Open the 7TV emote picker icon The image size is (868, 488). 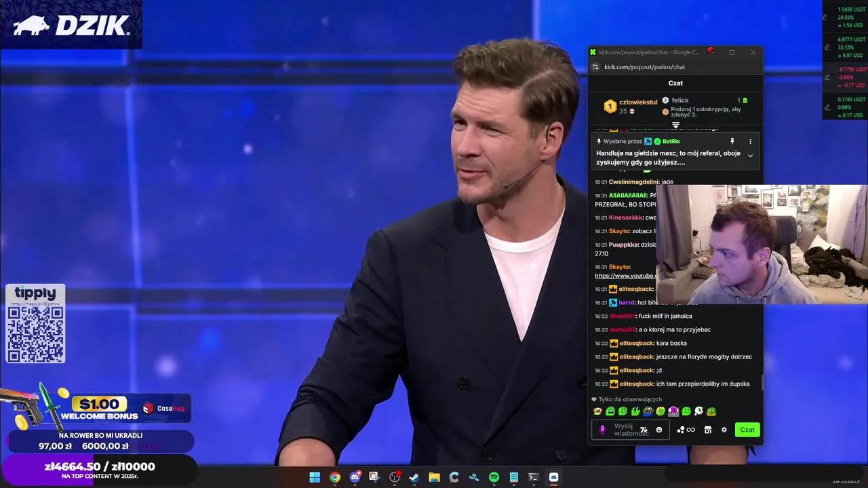pos(644,430)
